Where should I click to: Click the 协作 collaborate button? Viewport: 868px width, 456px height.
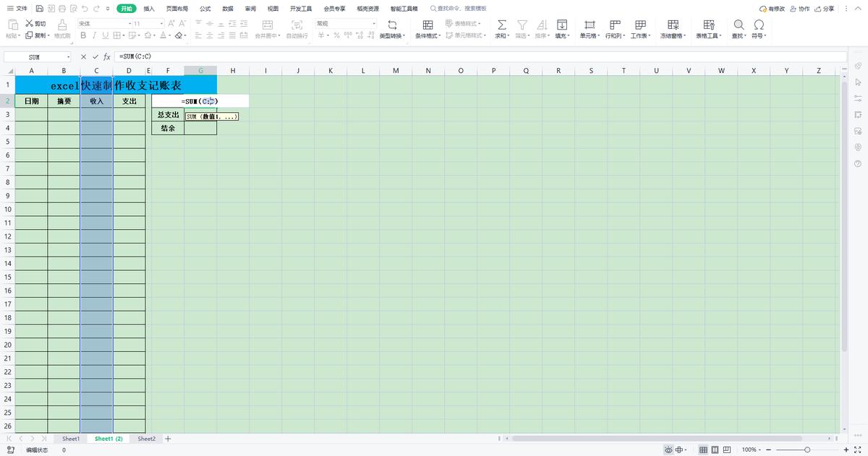click(x=800, y=9)
